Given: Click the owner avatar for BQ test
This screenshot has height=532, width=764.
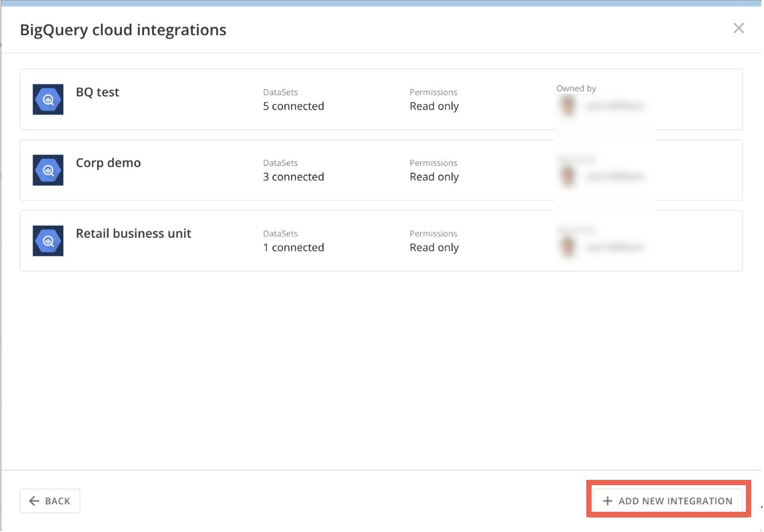Looking at the screenshot, I should [x=568, y=105].
